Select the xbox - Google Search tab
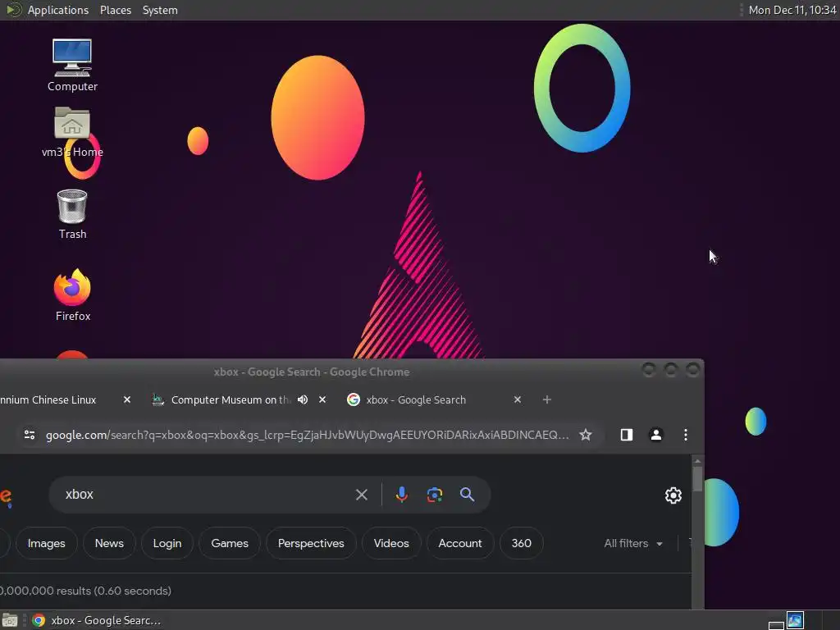This screenshot has width=840, height=630. [x=416, y=399]
